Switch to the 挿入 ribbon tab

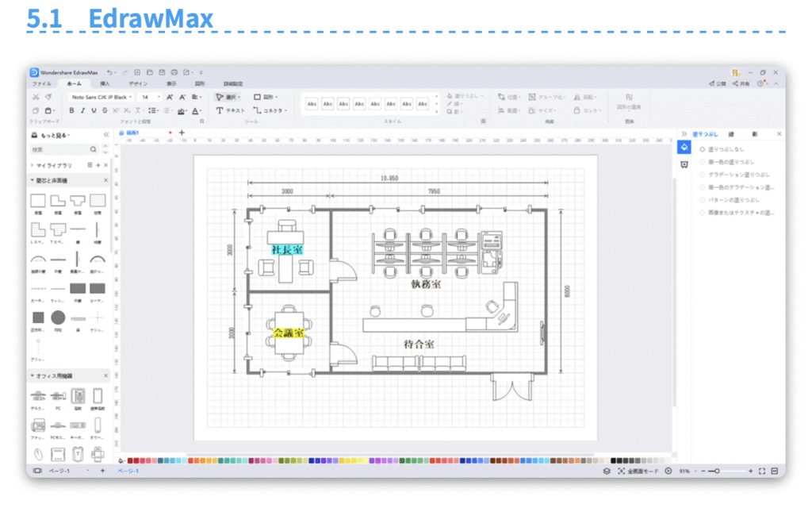tap(105, 83)
